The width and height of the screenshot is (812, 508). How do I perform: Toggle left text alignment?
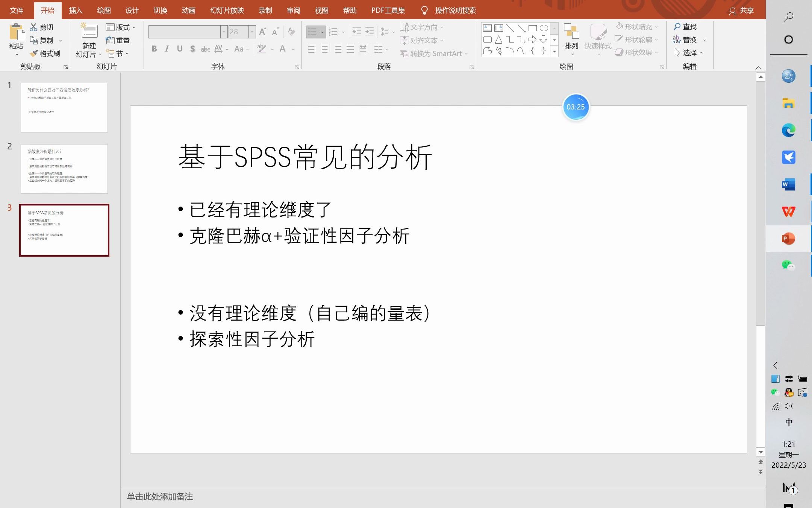[x=312, y=49]
